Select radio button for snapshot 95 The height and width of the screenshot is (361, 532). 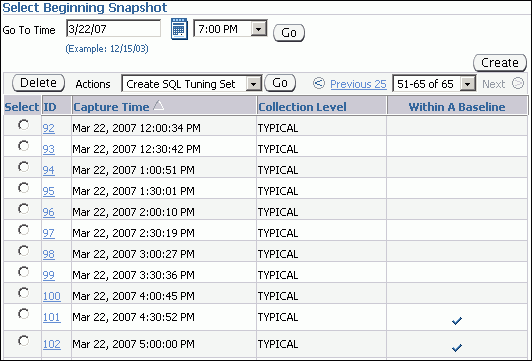[x=23, y=188]
